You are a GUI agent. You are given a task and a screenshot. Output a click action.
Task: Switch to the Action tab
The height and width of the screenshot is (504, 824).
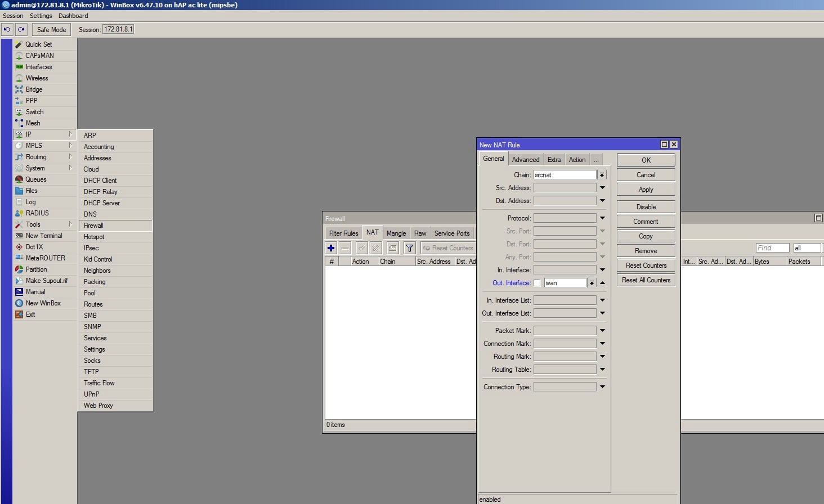pyautogui.click(x=577, y=160)
